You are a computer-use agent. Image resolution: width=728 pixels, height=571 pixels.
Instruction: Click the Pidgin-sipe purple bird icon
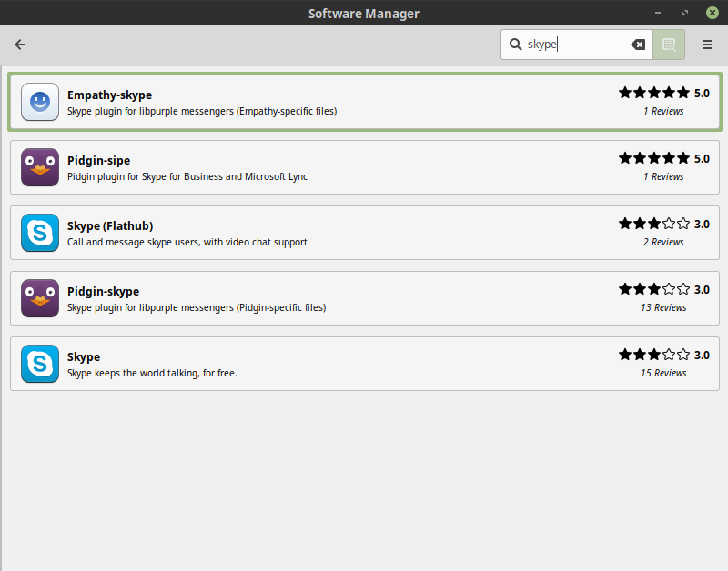click(x=39, y=167)
